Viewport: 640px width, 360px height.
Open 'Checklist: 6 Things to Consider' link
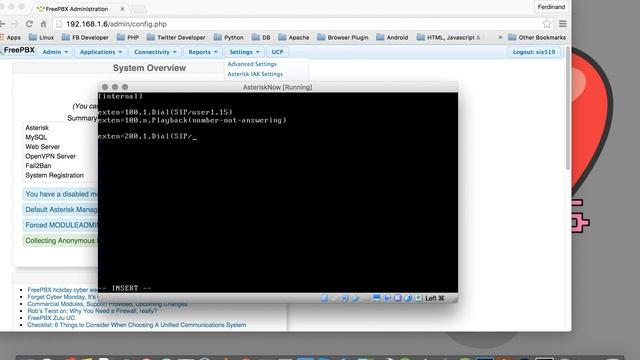[137, 325]
